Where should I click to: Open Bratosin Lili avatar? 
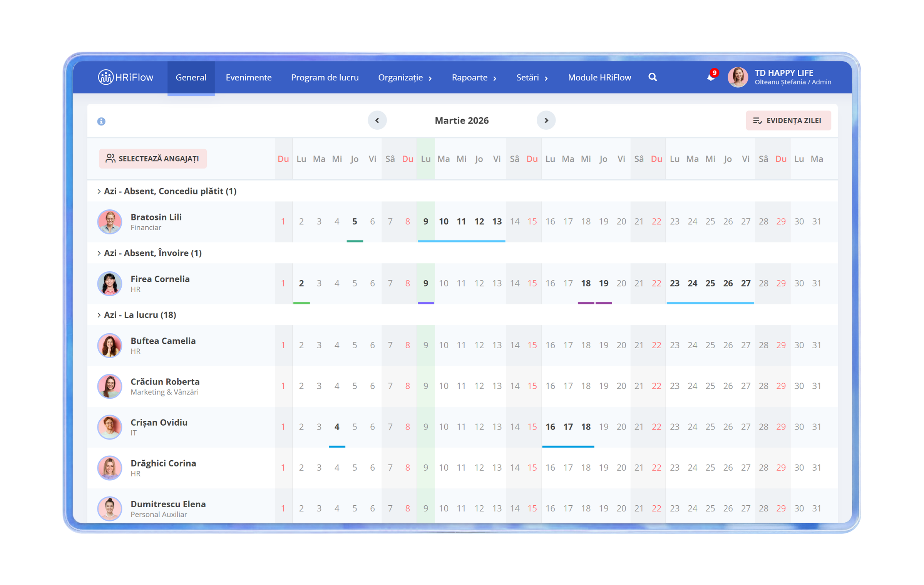(110, 222)
